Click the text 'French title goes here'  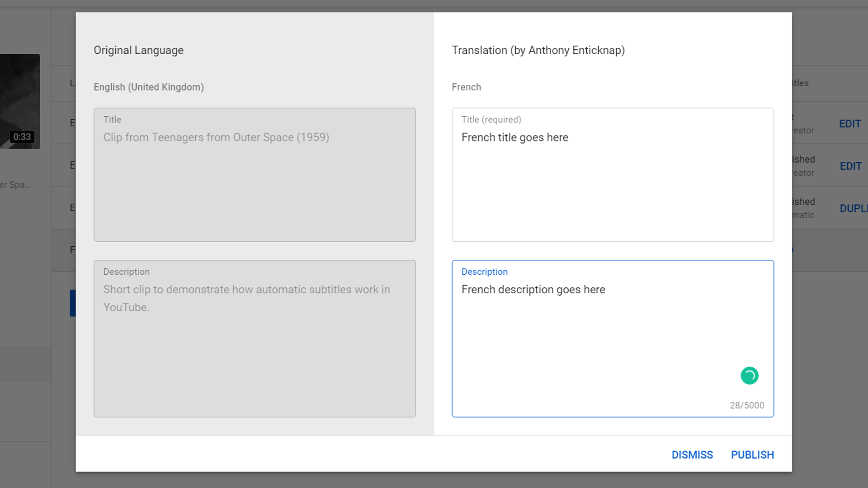click(514, 137)
